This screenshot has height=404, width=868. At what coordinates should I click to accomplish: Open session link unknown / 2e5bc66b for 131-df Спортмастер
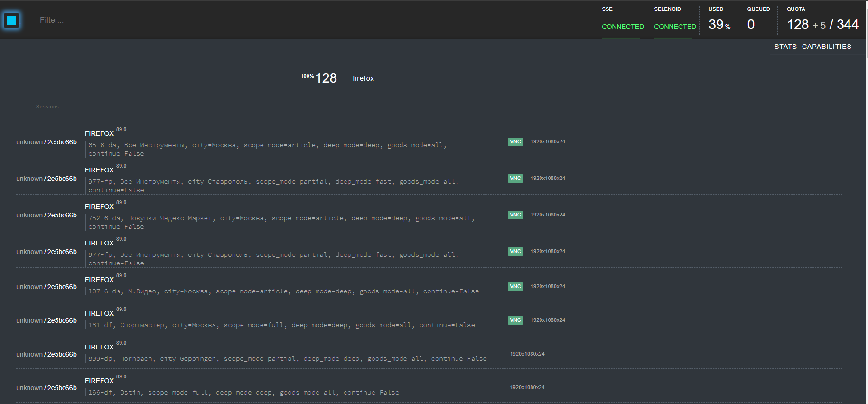47,320
